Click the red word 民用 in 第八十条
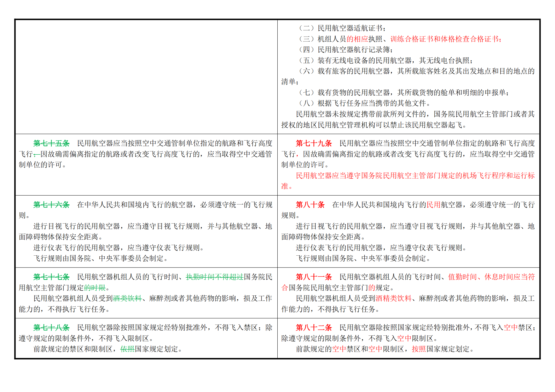The height and width of the screenshot is (392, 555). 434,205
